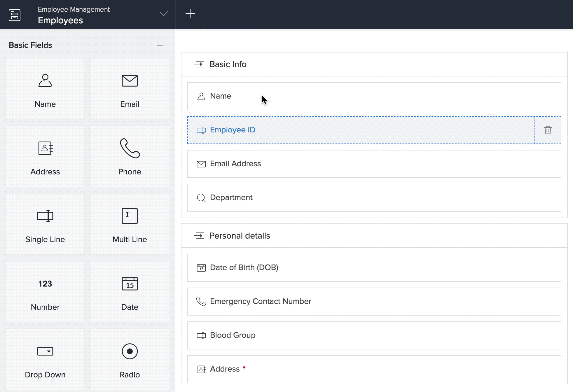The height and width of the screenshot is (392, 573).
Task: Select the Date of Birth (DOB) field
Action: (374, 268)
